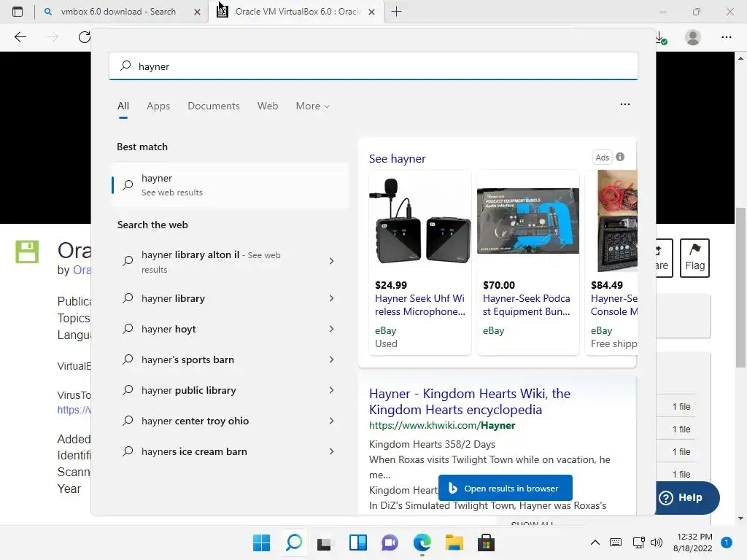Open the See hayner heading link
This screenshot has width=747, height=560.
click(398, 158)
